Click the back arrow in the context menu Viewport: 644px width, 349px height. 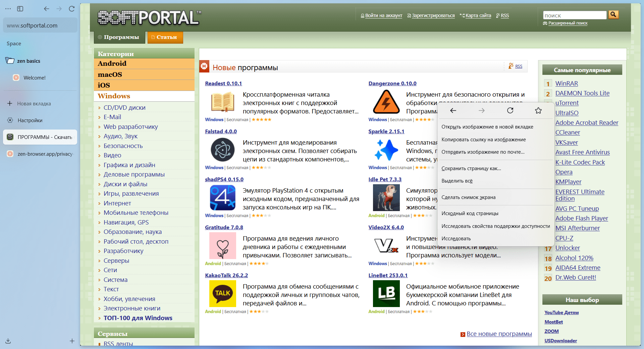pyautogui.click(x=453, y=110)
